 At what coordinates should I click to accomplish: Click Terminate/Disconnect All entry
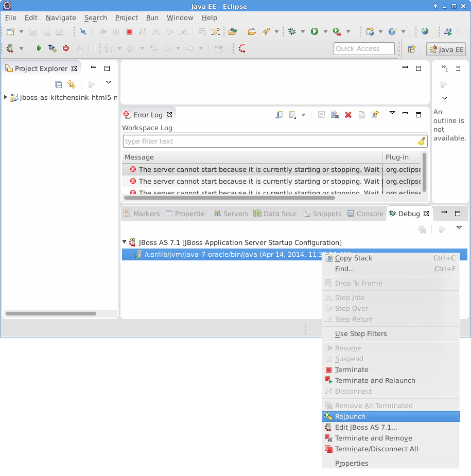click(391, 449)
